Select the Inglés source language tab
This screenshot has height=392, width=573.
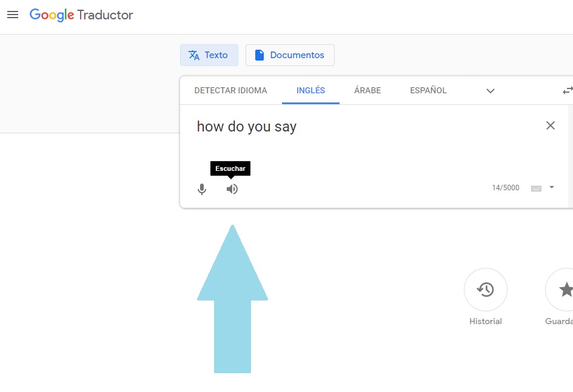[310, 90]
